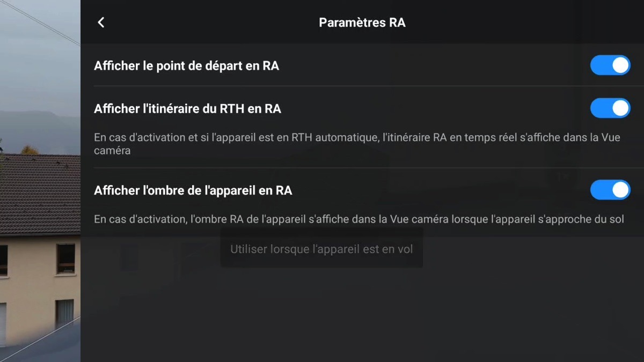Select the Afficher le point de départ label
Image resolution: width=644 pixels, height=362 pixels.
(187, 66)
